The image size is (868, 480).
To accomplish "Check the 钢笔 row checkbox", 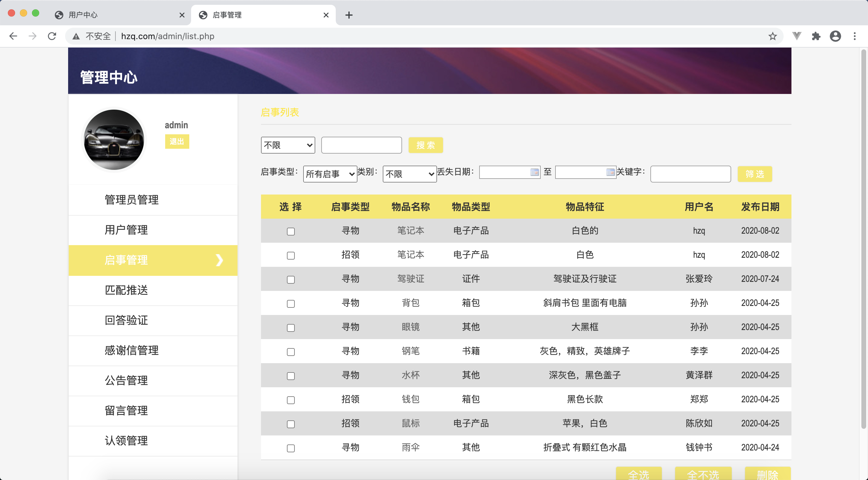I will tap(291, 352).
